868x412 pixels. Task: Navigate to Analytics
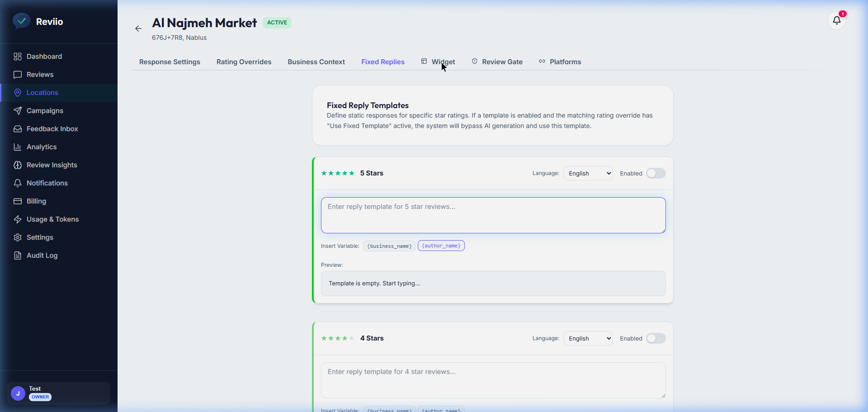59,147
